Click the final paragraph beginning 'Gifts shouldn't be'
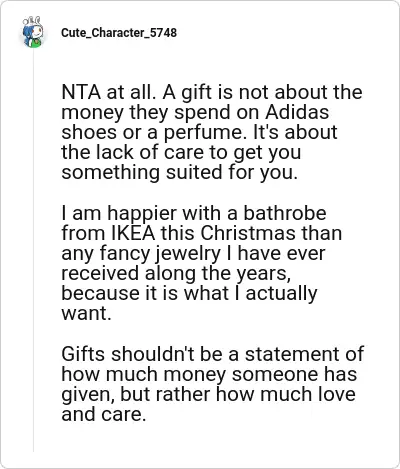This screenshot has width=400, height=469. coord(212,384)
